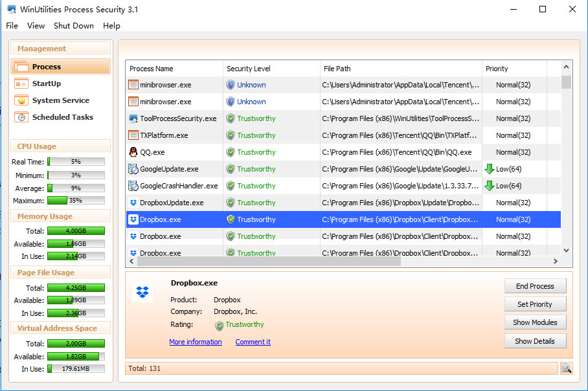Click the Trustworthy shield icon for QQ.exe
The width and height of the screenshot is (588, 391).
pyautogui.click(x=231, y=152)
